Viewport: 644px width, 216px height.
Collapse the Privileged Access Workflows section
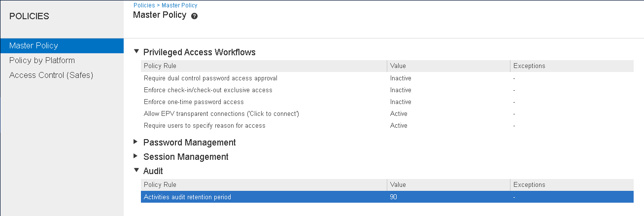136,51
